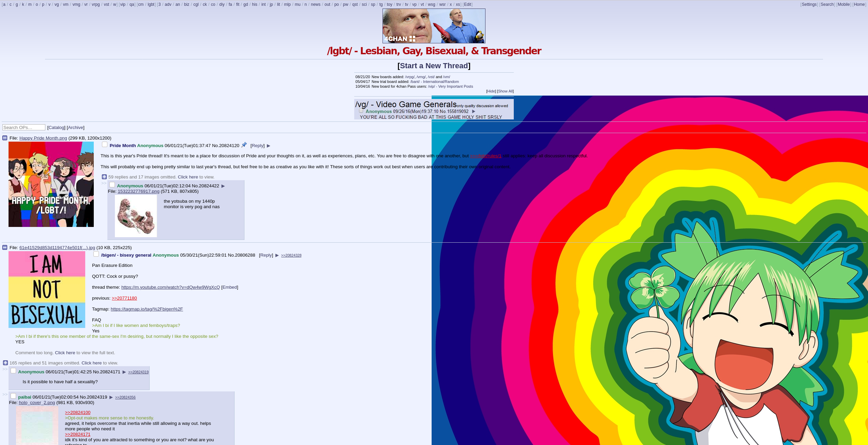The height and width of the screenshot is (445, 868).
Task: Collapse the Pride Month thread with minus icon
Action: pos(5,138)
